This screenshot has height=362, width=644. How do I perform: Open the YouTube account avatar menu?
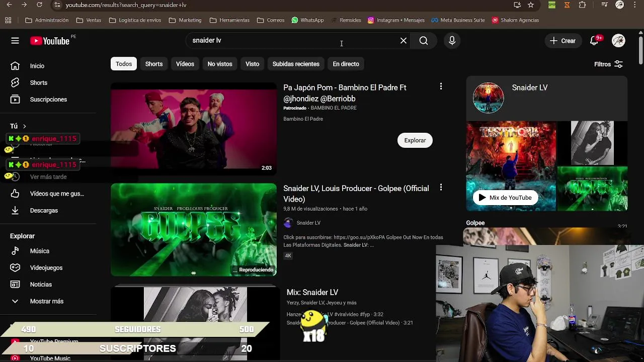[x=618, y=41]
